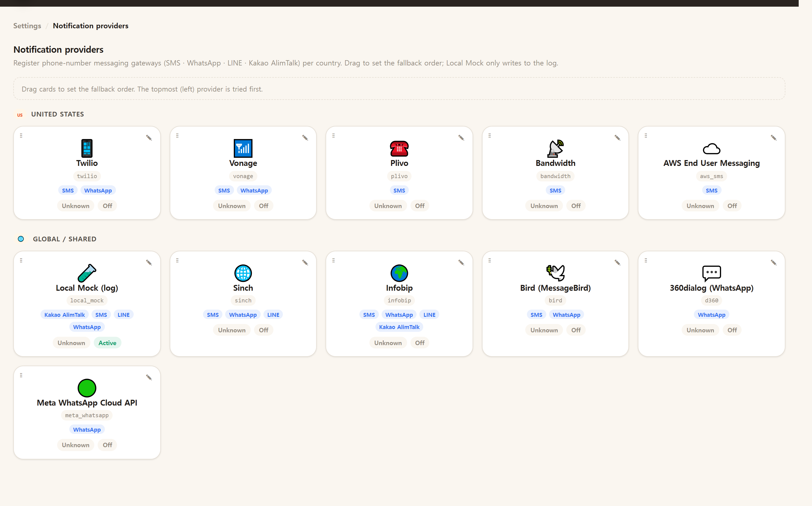Click the Unknown badge on Bird (MessageBird)
This screenshot has height=506, width=812.
tap(544, 330)
